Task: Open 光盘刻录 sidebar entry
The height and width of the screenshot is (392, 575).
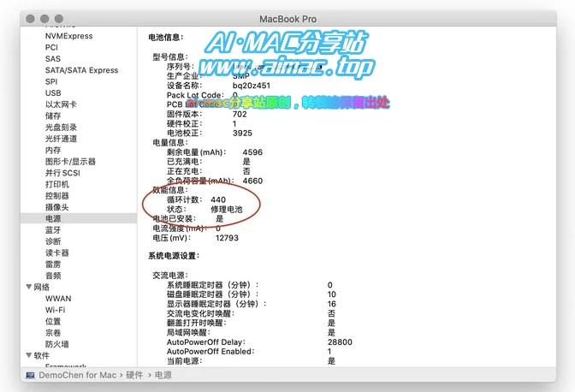Action: point(61,128)
